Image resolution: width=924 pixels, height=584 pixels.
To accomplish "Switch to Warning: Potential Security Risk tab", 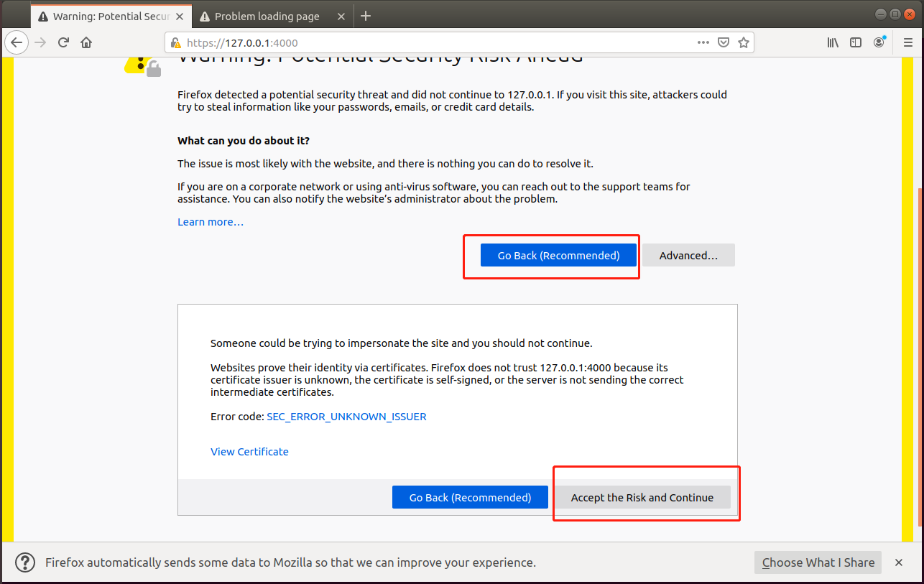I will 111,16.
